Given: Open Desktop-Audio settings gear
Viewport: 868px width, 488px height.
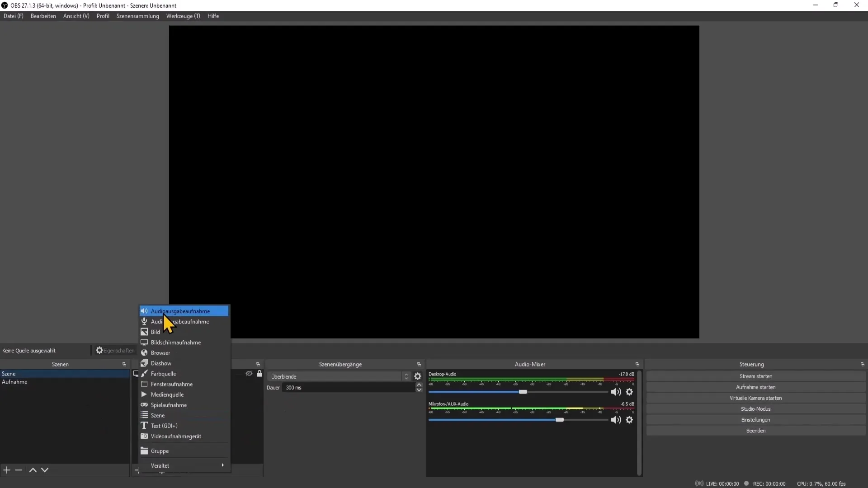Looking at the screenshot, I should [629, 392].
